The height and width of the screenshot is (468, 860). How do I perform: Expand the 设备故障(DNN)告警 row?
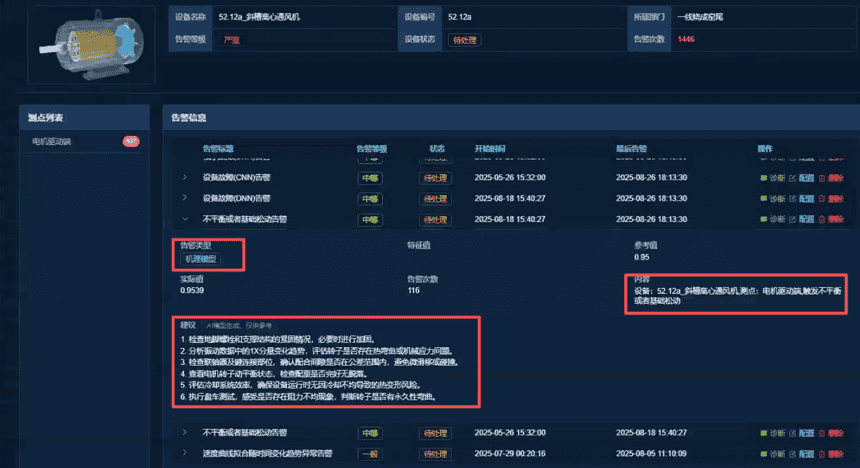[184, 199]
